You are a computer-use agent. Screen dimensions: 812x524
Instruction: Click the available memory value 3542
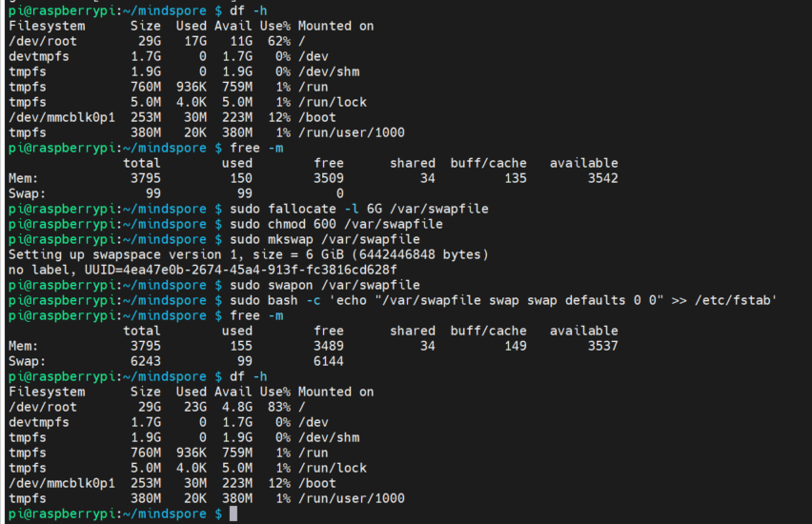pyautogui.click(x=603, y=178)
